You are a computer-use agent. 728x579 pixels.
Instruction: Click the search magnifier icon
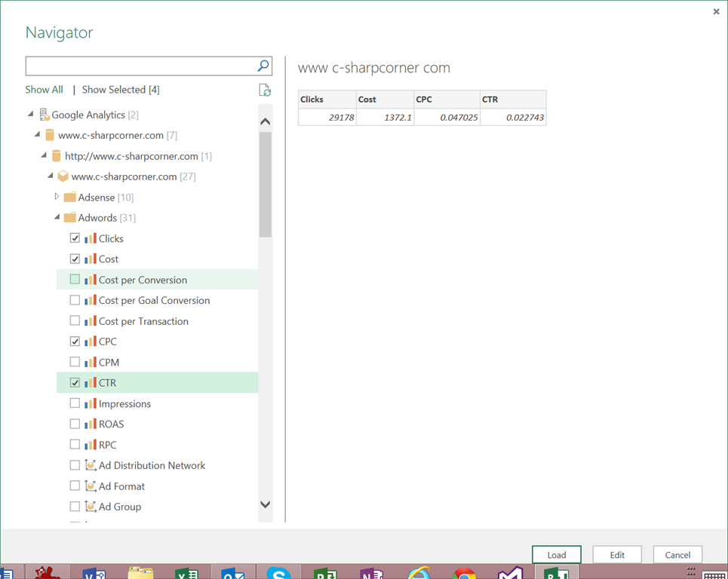tap(263, 66)
